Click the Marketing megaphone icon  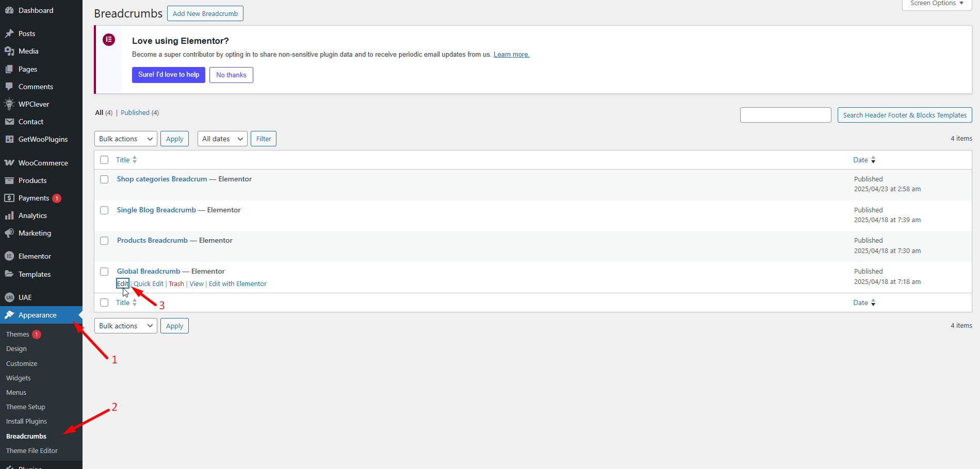tap(9, 233)
